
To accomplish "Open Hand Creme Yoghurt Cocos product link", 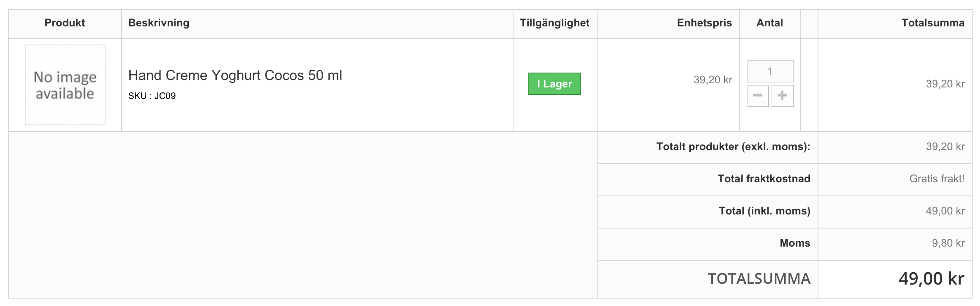I will [x=235, y=75].
